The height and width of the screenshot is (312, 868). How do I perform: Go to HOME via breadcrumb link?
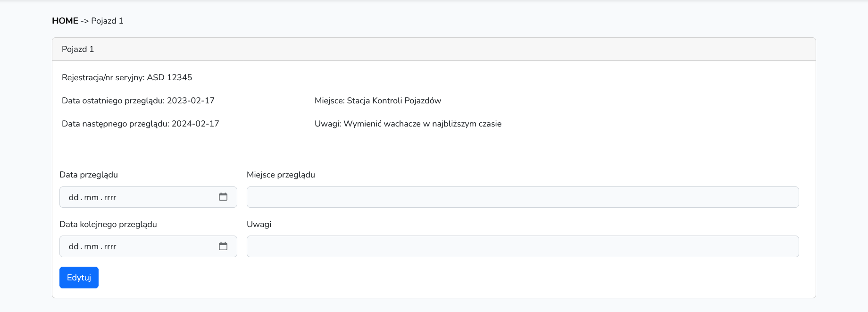[65, 21]
